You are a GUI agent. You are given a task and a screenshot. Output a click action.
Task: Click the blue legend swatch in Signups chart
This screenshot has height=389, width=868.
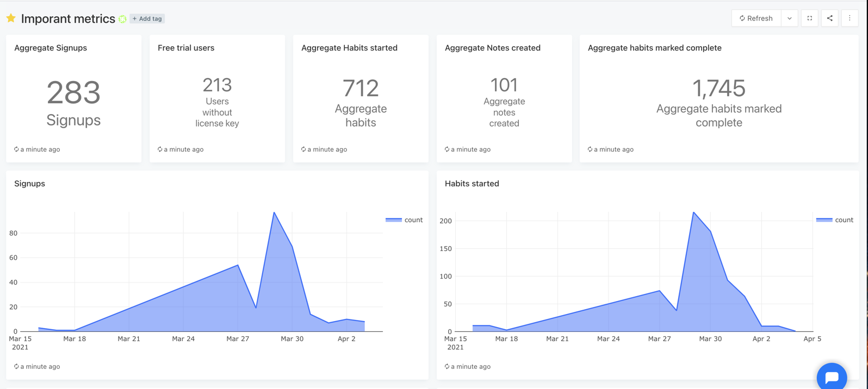pyautogui.click(x=393, y=220)
